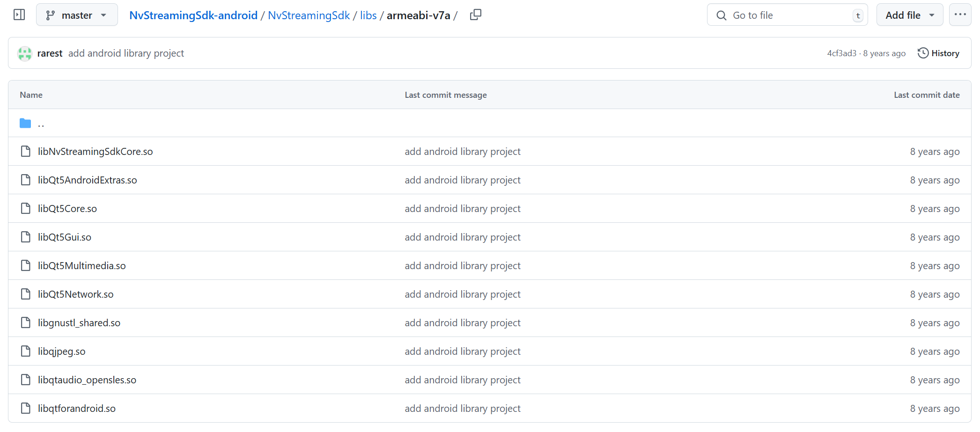Open libqtforandroid.so file
The image size is (980, 432).
pos(77,409)
